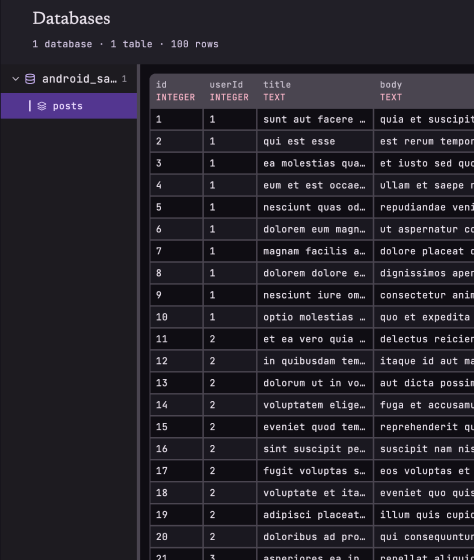Select body cell starting 'repudiandae veni'
The height and width of the screenshot is (560, 474).
(x=424, y=208)
